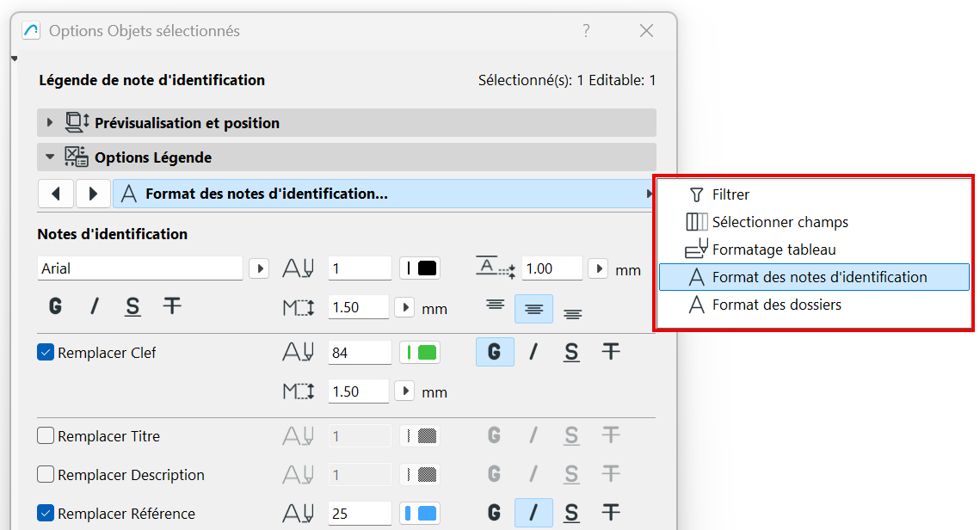The width and height of the screenshot is (980, 530).
Task: Collapse the Options Légende section
Action: tap(50, 157)
